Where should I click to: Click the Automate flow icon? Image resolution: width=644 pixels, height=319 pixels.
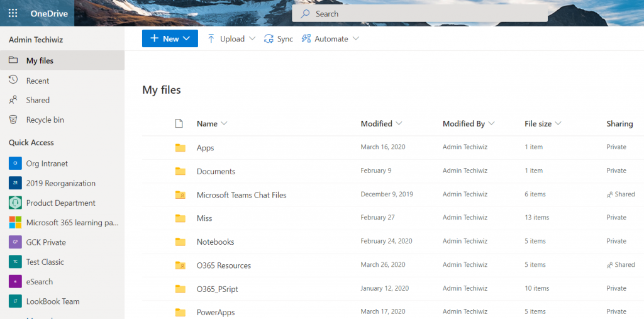pos(306,38)
